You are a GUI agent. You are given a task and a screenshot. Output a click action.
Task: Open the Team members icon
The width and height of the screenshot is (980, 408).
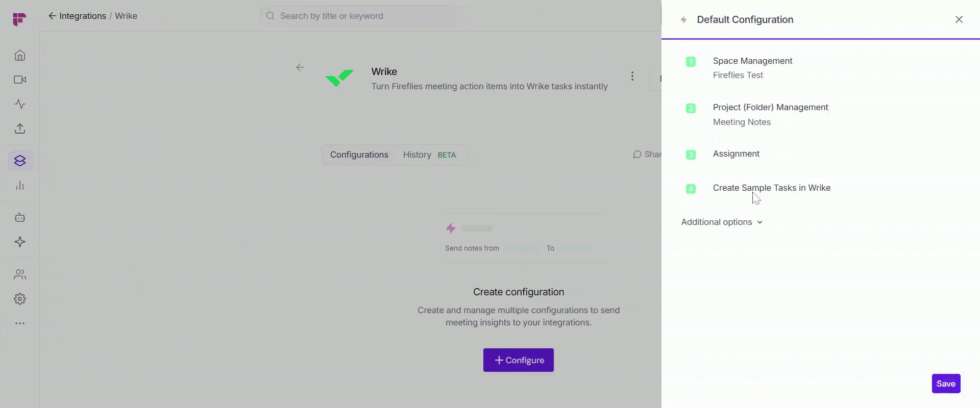20,274
